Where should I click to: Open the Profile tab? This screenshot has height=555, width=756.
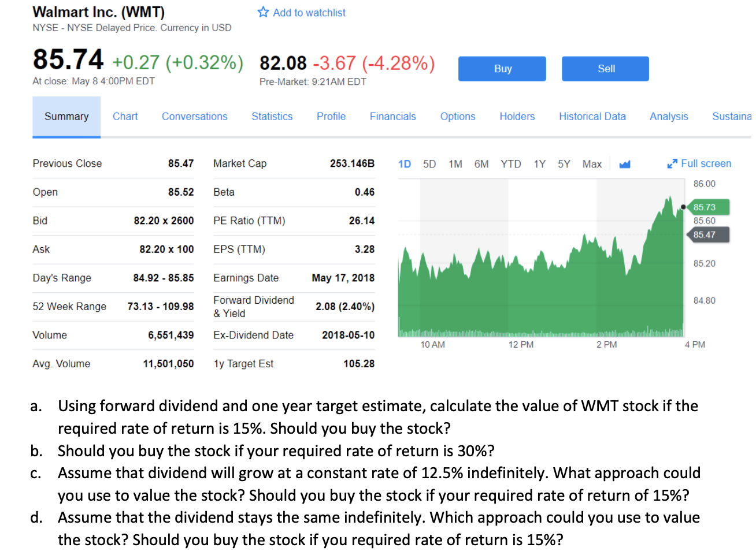click(331, 117)
